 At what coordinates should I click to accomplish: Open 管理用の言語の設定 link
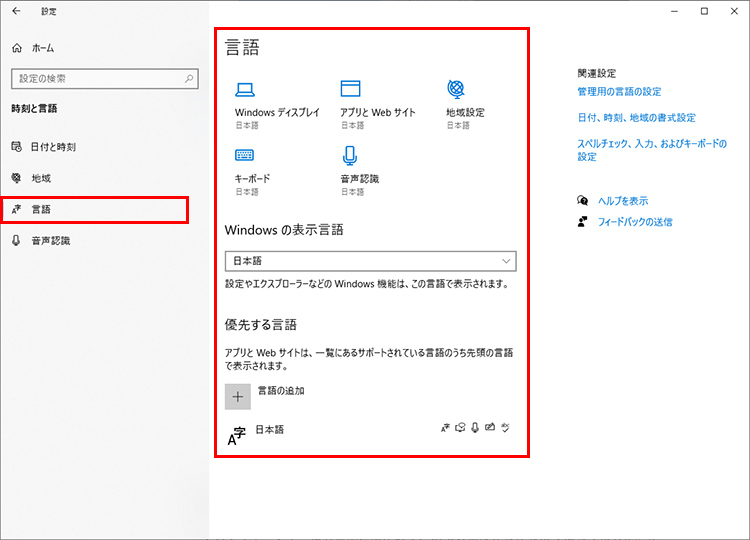pos(619,92)
